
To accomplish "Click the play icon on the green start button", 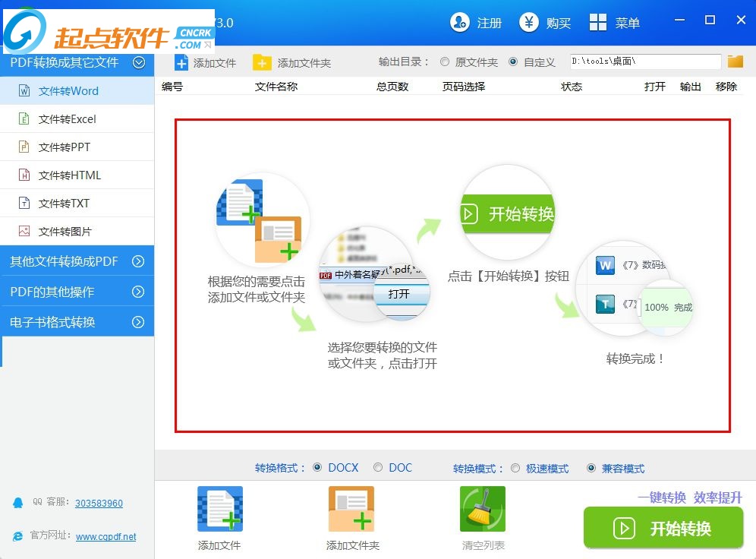I will coord(625,528).
